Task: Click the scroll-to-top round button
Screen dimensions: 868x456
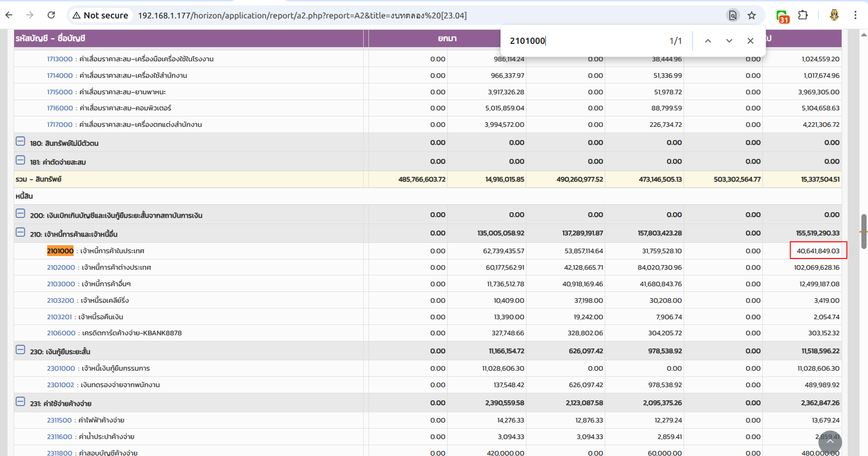Action: click(x=830, y=442)
